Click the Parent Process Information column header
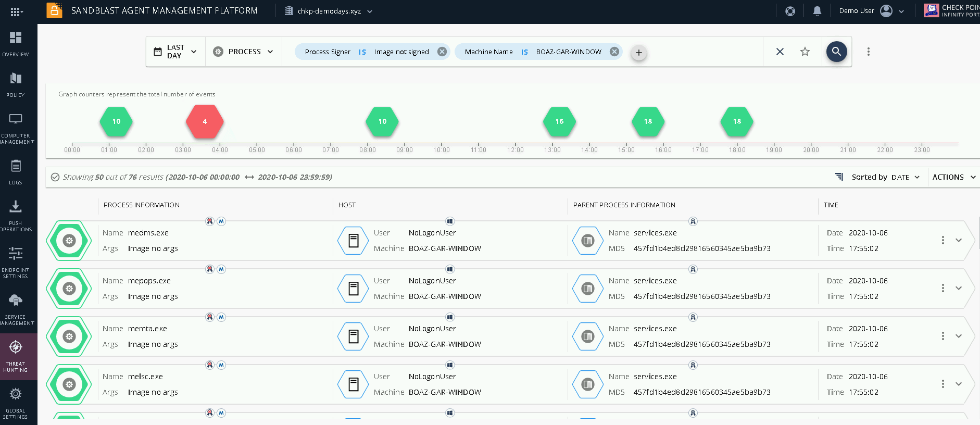The width and height of the screenshot is (980, 425). (x=624, y=205)
